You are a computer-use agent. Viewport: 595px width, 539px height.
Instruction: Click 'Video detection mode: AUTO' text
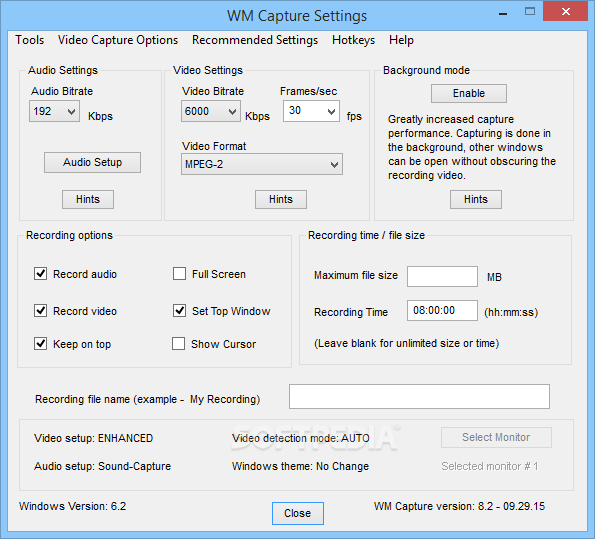point(301,438)
